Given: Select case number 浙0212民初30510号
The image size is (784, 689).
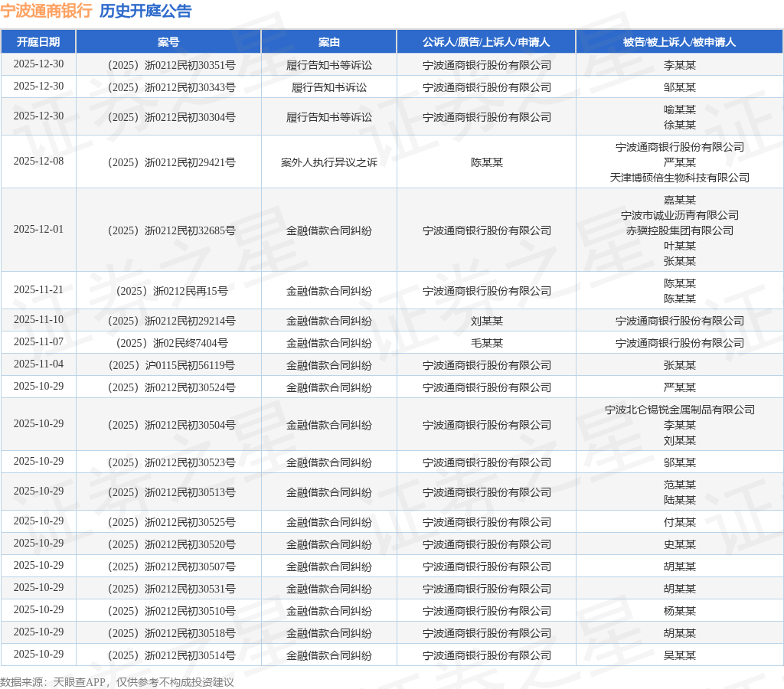Looking at the screenshot, I should click(x=171, y=611).
